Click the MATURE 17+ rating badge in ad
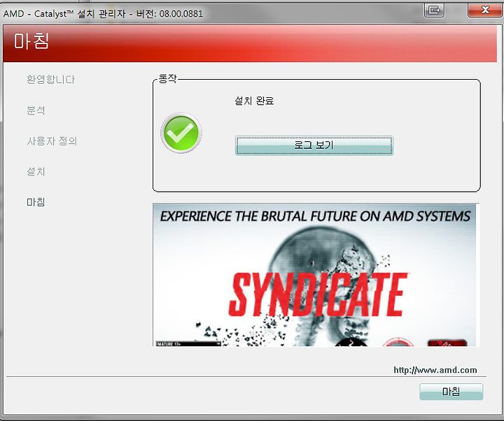 [x=188, y=343]
